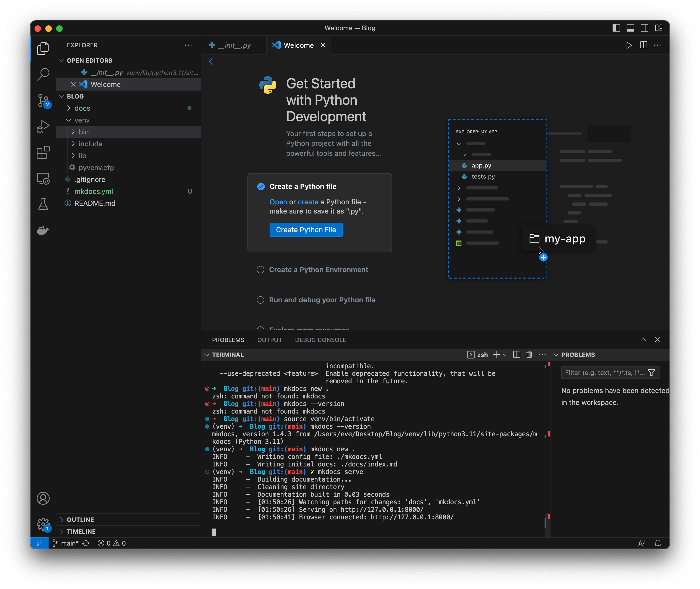Open the Debug Console panel tab
This screenshot has height=589, width=700.
321,340
